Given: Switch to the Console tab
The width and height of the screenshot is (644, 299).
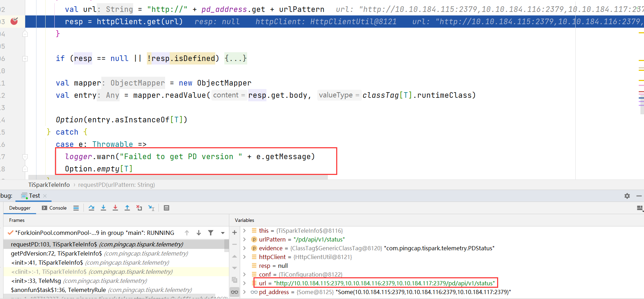Looking at the screenshot, I should tap(54, 208).
